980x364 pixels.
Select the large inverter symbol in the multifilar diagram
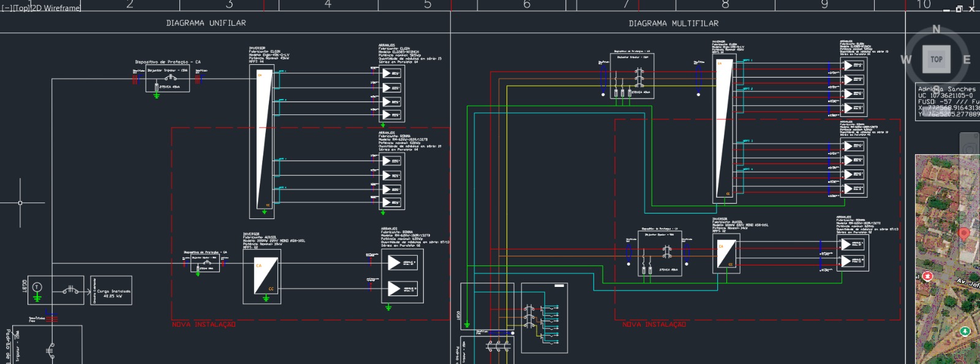coord(725,128)
